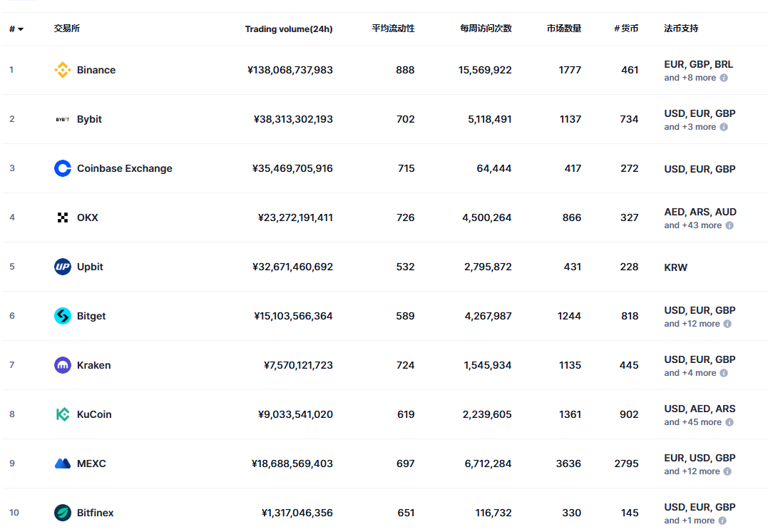768x532 pixels.
Task: Select MEXC volume ¥18,688,569,403
Action: point(292,464)
